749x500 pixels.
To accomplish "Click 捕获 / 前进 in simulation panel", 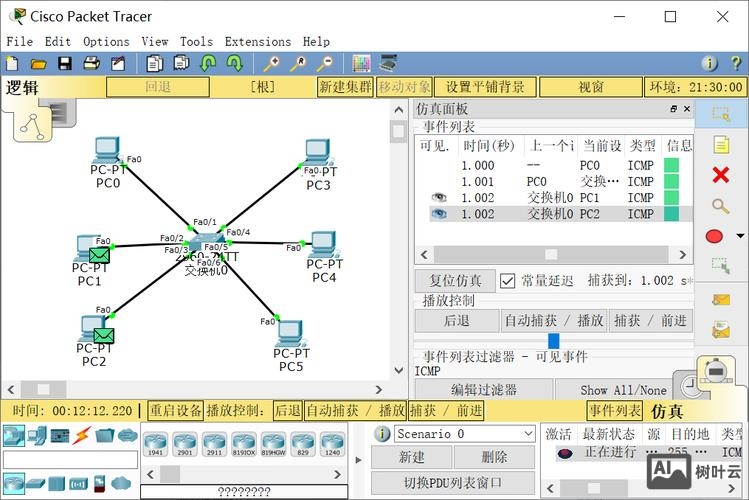I will 650,321.
